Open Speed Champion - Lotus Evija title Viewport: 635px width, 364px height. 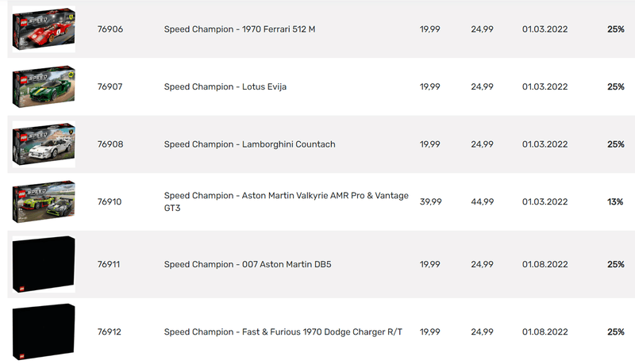tap(225, 86)
